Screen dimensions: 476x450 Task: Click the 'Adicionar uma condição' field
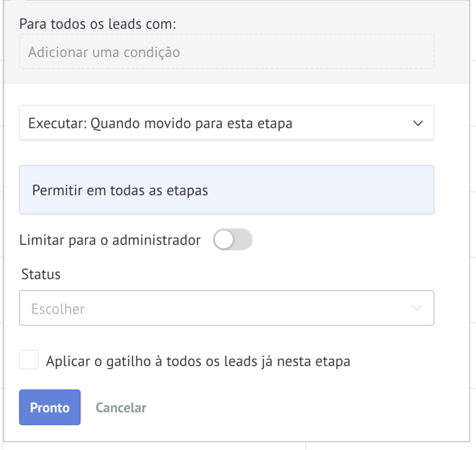tap(227, 52)
